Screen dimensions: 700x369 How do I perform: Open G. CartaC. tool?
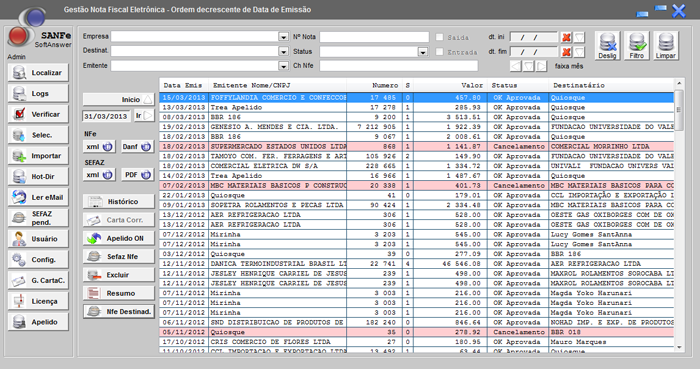[x=38, y=280]
